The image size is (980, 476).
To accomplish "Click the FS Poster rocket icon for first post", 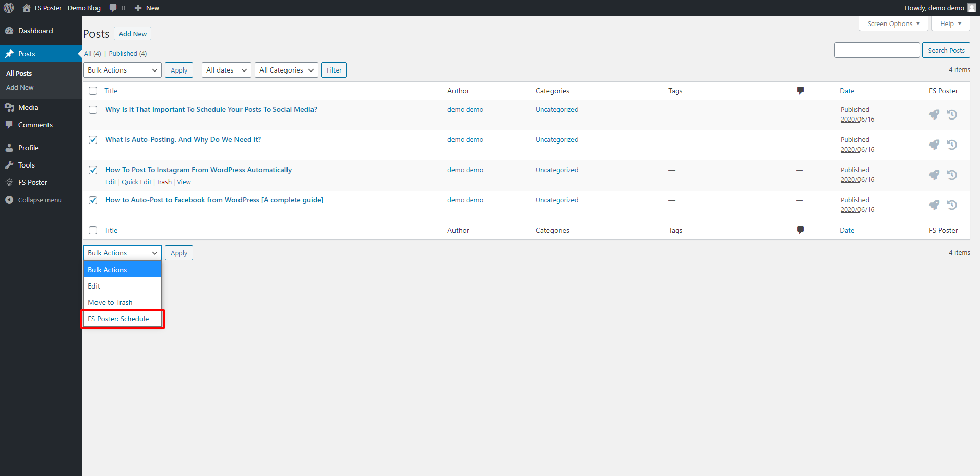I will point(934,114).
